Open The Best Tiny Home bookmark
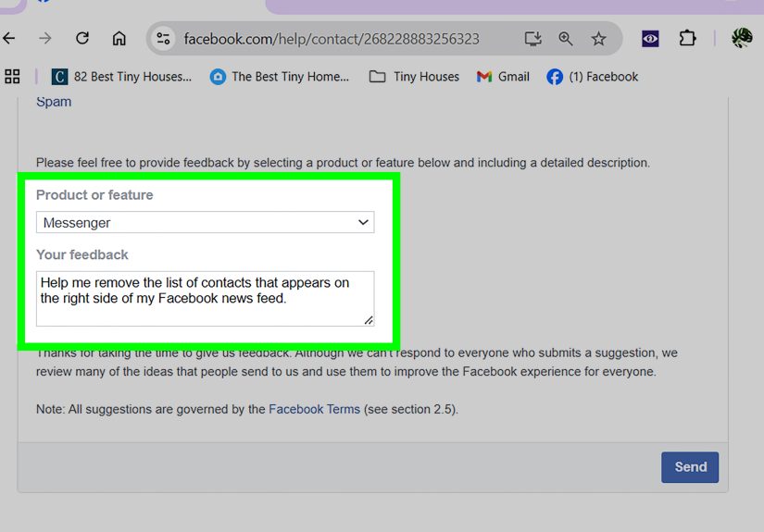Viewport: 764px width, 532px height. coord(280,77)
